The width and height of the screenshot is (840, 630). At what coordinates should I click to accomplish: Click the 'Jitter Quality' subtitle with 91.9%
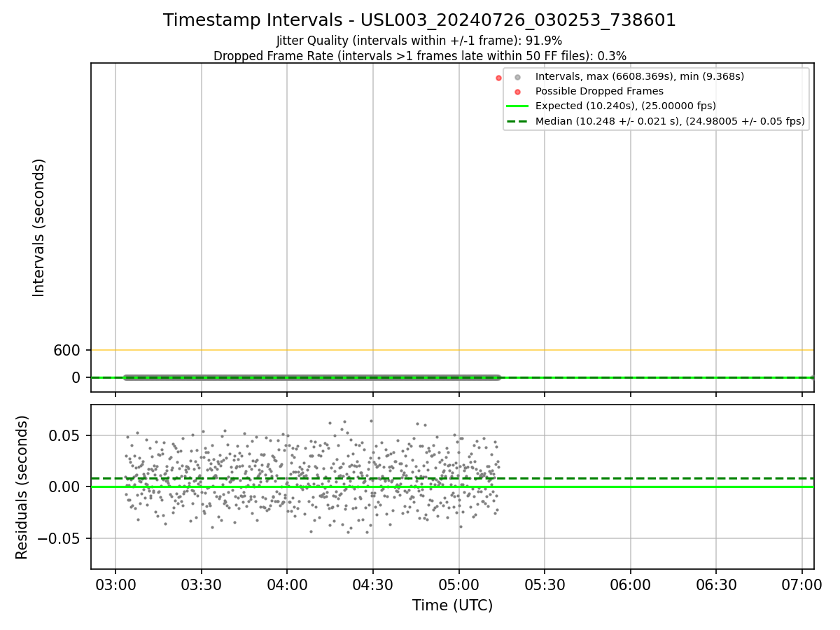coord(419,41)
